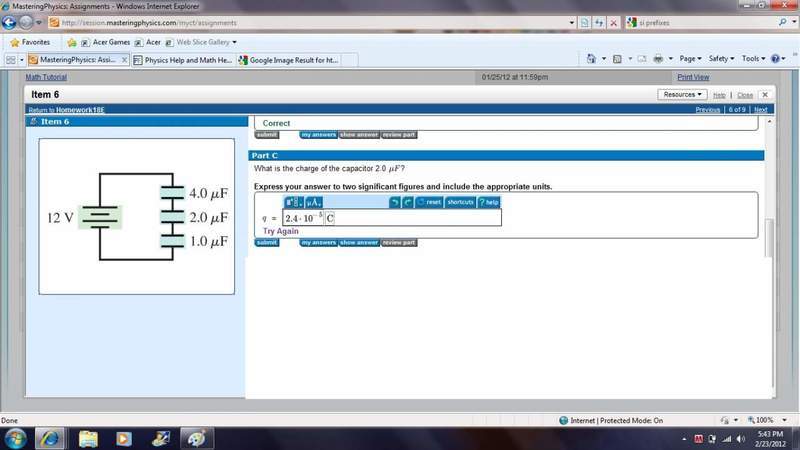The height and width of the screenshot is (450, 800).
Task: Click show answer under Correct box
Action: (359, 135)
